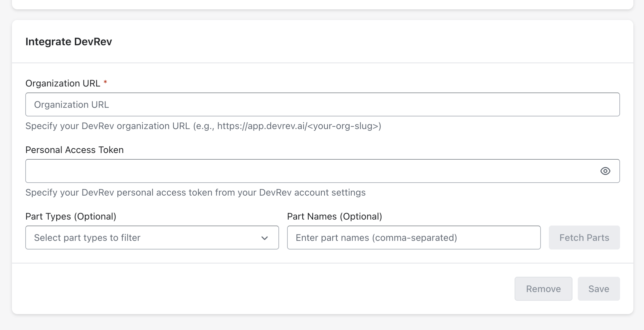Click the personal access token helper text
644x330 pixels.
point(195,193)
